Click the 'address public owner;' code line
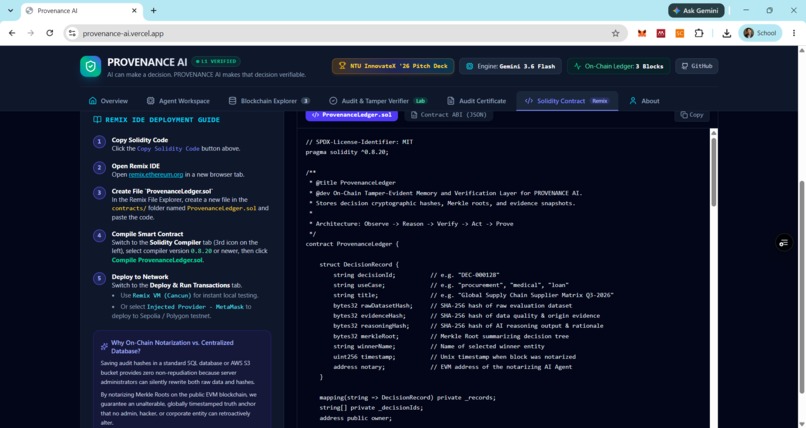 pos(355,418)
